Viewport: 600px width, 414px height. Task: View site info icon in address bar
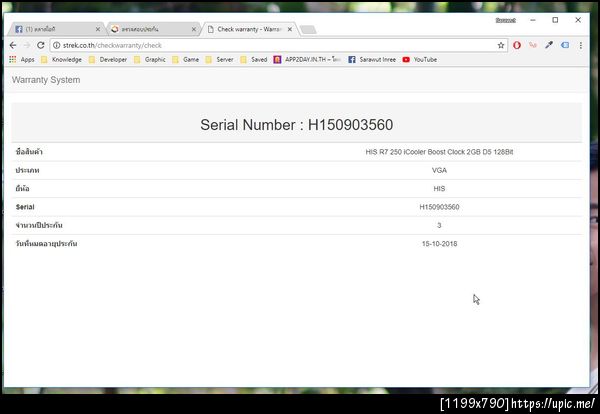click(x=57, y=45)
